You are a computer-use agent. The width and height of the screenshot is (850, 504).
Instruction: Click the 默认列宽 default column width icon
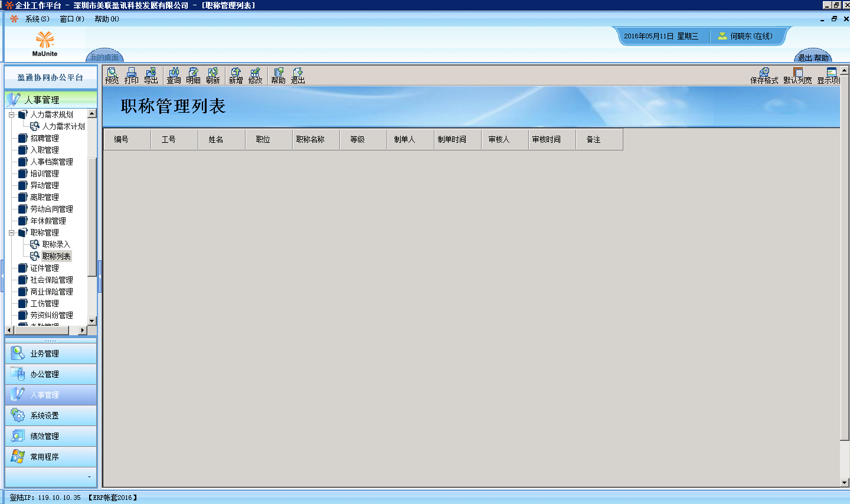click(797, 76)
